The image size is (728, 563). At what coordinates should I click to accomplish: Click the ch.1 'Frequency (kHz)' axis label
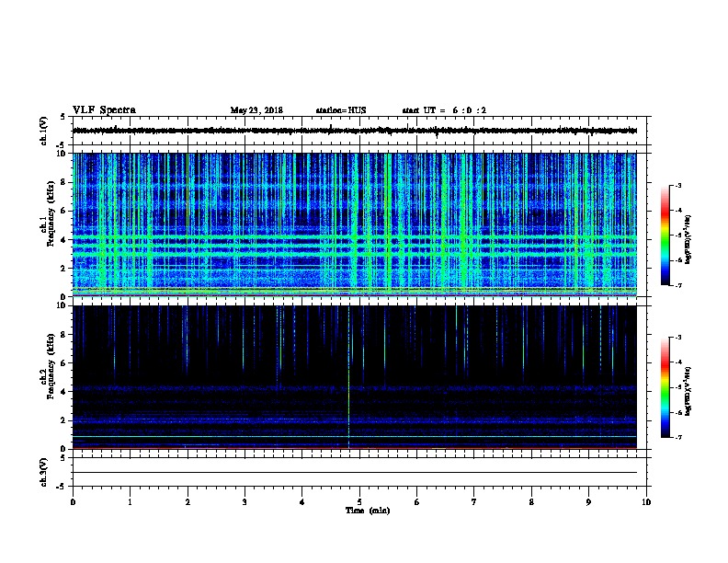51,214
